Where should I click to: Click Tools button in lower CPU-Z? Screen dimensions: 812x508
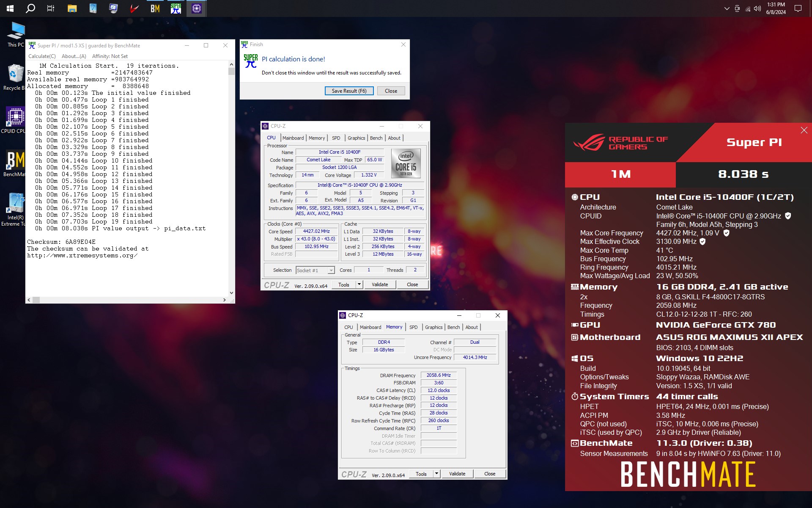pos(421,474)
